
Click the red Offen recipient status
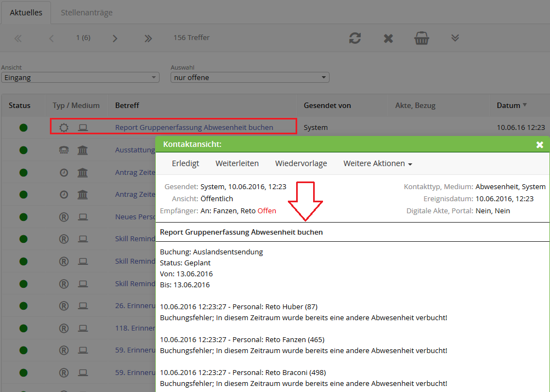pyautogui.click(x=267, y=211)
